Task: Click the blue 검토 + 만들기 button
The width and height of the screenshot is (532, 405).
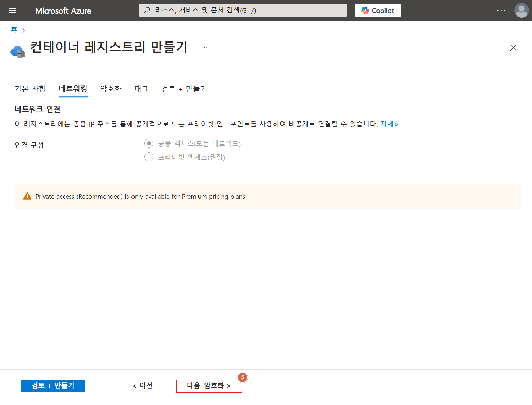Action: [53, 386]
